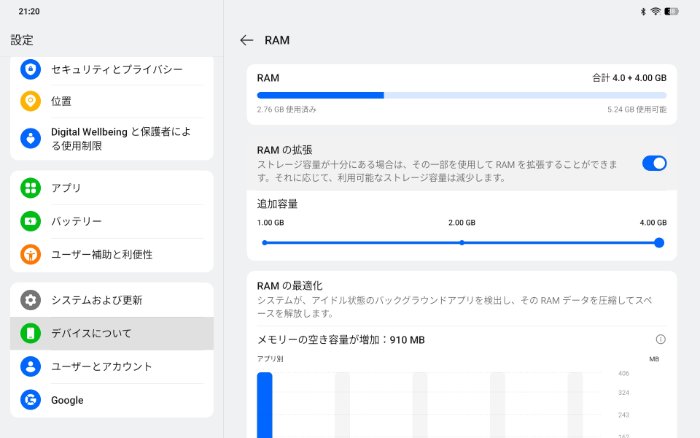Screen dimensions: 700x438
Task: Tap the システムおよび更新 gear icon
Action: 31,300
